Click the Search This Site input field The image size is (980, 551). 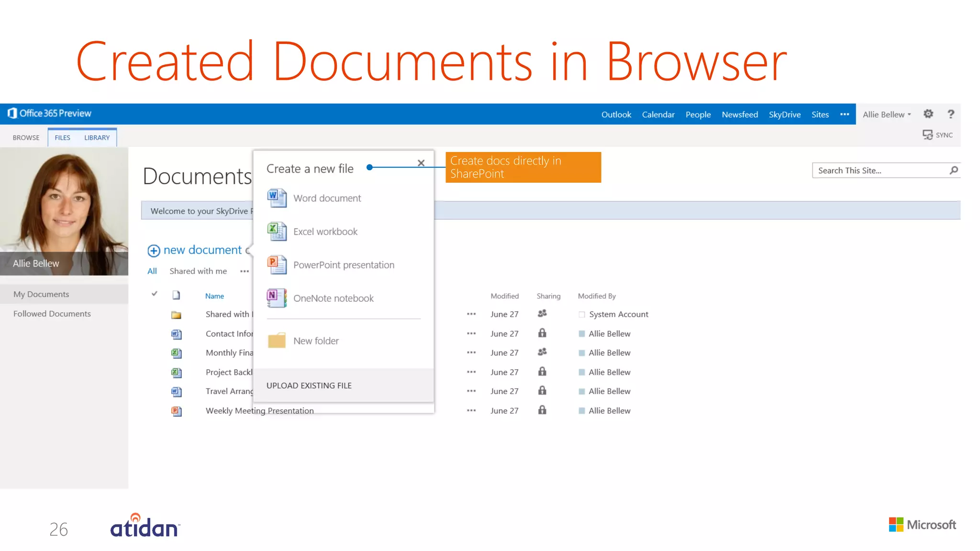tap(880, 170)
